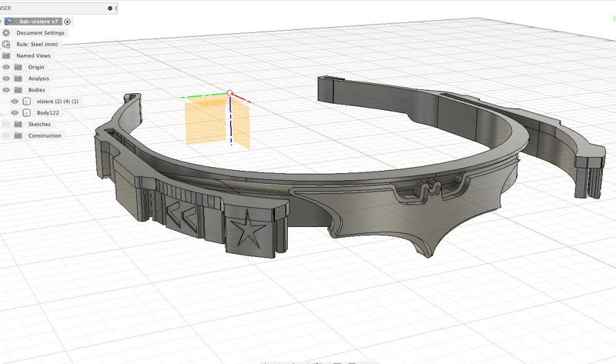The image size is (616, 364).
Task: Toggle visibility of the Origin folder
Action: [6, 67]
